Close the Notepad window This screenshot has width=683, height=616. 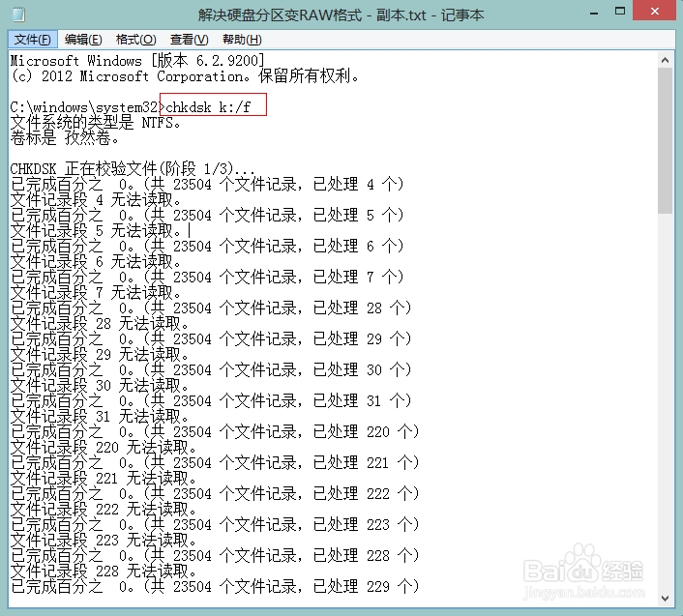click(x=655, y=11)
